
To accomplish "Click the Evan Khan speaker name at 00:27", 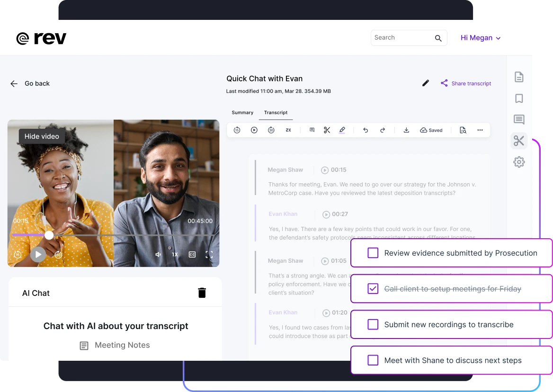I will coord(283,214).
